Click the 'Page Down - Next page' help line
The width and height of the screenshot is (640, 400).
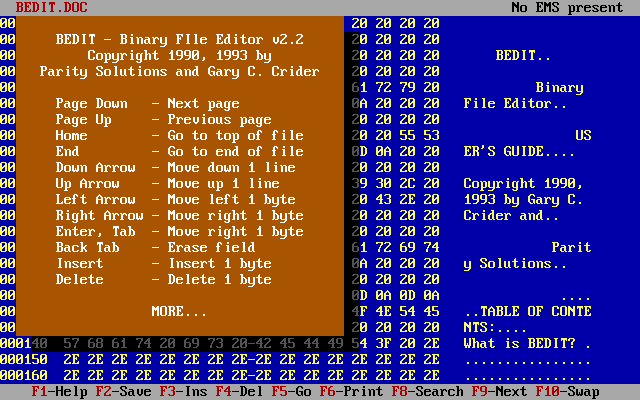tap(148, 104)
